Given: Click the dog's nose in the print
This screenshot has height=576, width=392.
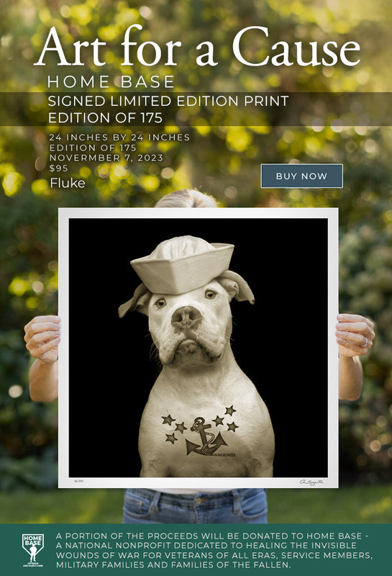Looking at the screenshot, I should pos(186,318).
